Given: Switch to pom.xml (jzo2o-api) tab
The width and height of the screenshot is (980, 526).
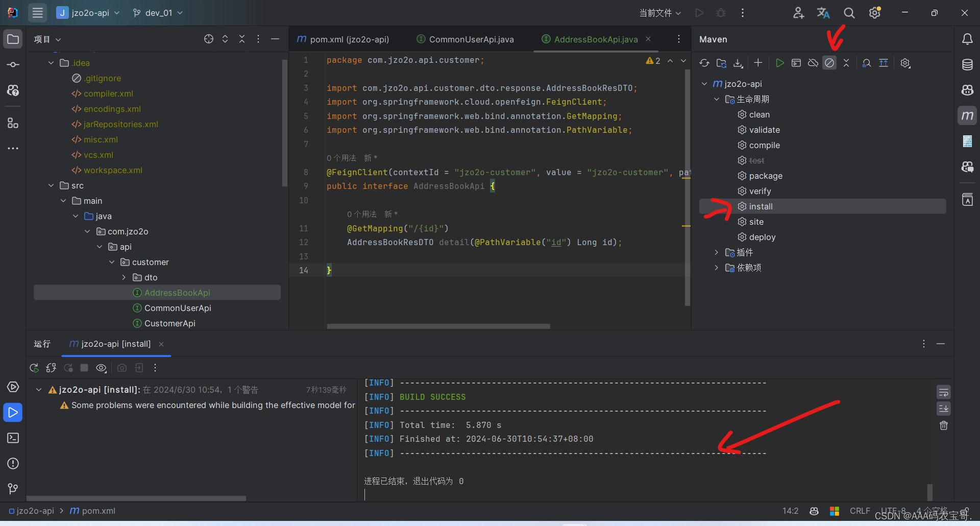Looking at the screenshot, I should point(343,39).
